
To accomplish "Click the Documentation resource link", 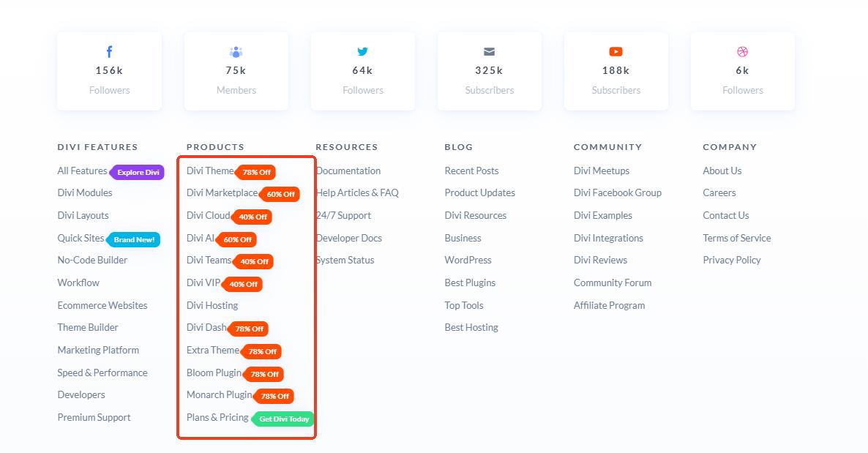I will click(349, 171).
